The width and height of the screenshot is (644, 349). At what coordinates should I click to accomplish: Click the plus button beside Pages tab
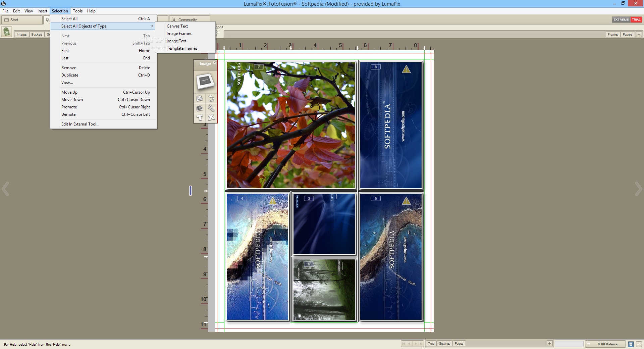click(549, 343)
